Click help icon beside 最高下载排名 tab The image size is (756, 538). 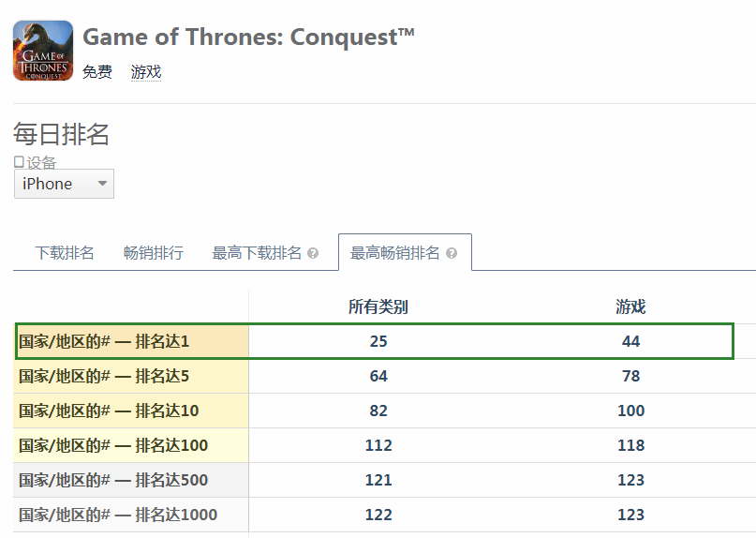[313, 253]
